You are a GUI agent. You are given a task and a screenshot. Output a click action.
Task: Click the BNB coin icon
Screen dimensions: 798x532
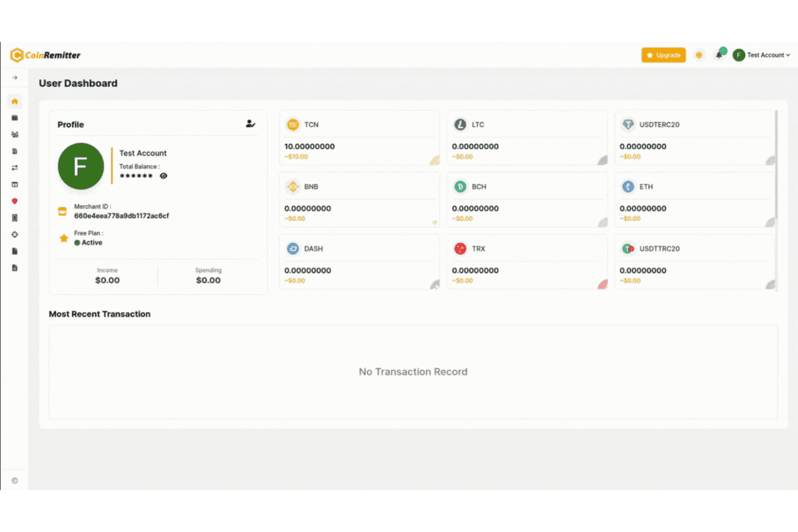[x=293, y=186]
